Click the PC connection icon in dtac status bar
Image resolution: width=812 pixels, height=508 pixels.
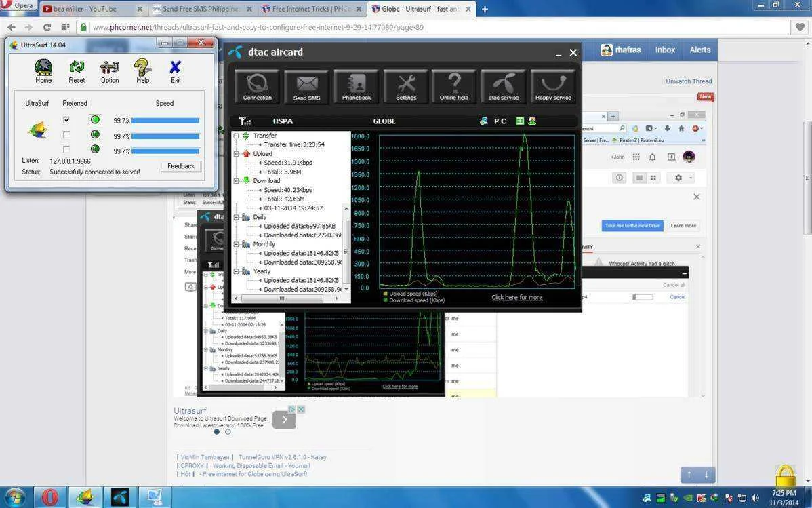(x=484, y=121)
